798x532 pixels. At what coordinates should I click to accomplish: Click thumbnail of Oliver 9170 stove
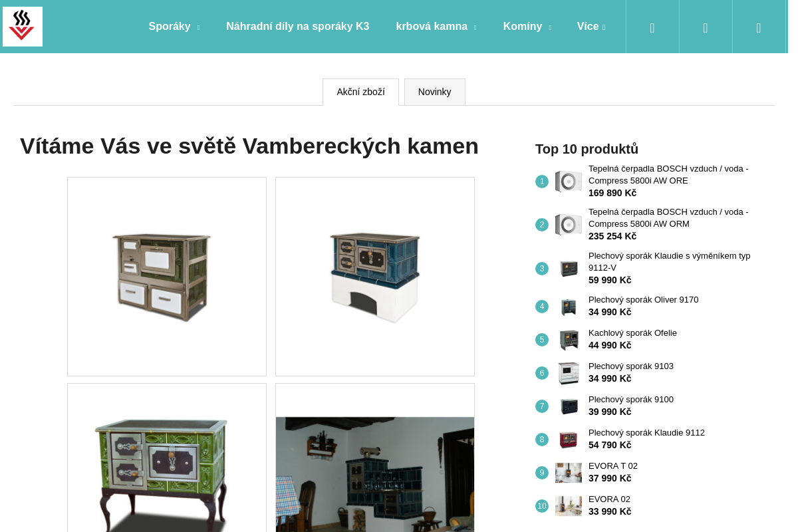pos(569,307)
